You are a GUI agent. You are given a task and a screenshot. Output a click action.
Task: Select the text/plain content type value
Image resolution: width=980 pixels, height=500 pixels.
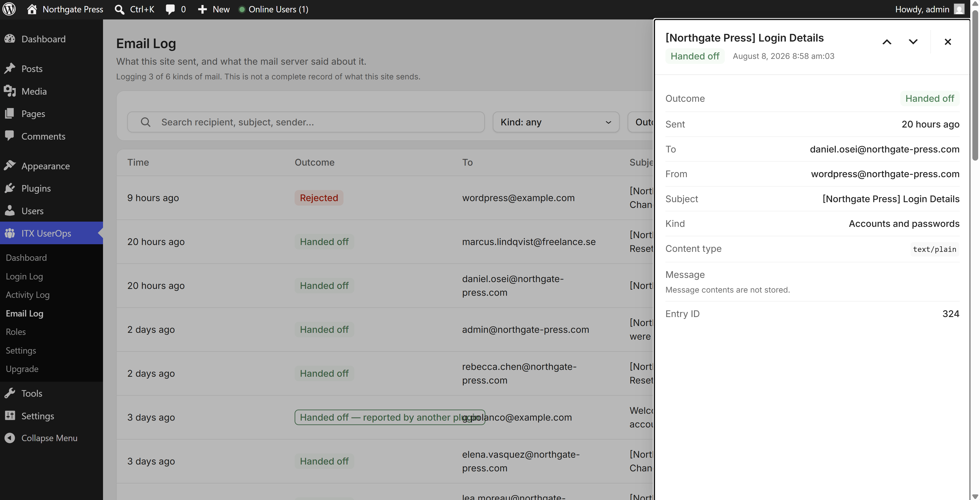(x=934, y=249)
